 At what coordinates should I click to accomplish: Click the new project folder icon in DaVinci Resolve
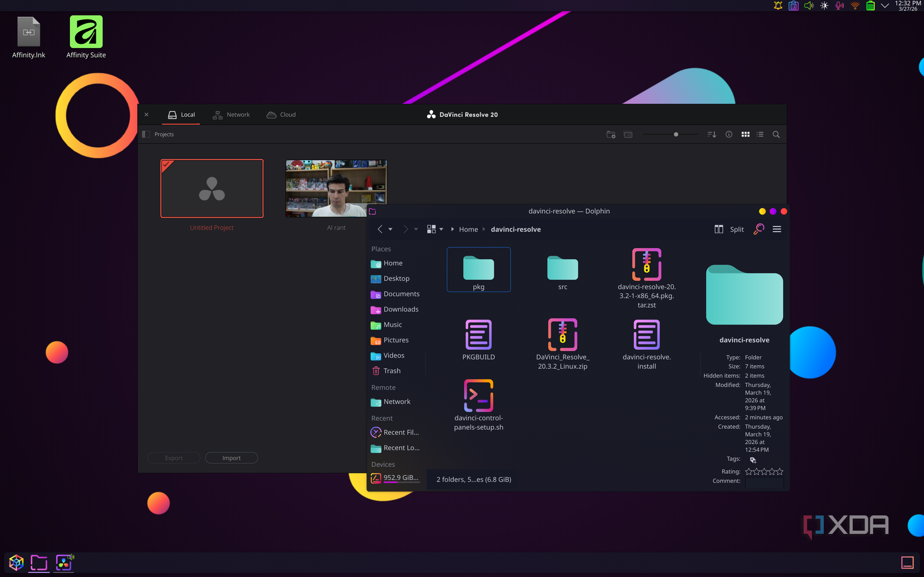point(611,134)
